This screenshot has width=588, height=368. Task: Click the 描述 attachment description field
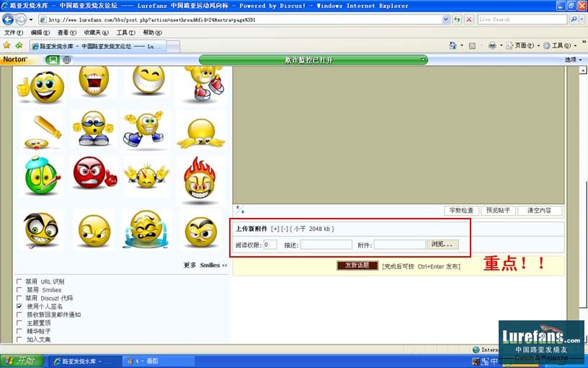coord(326,245)
